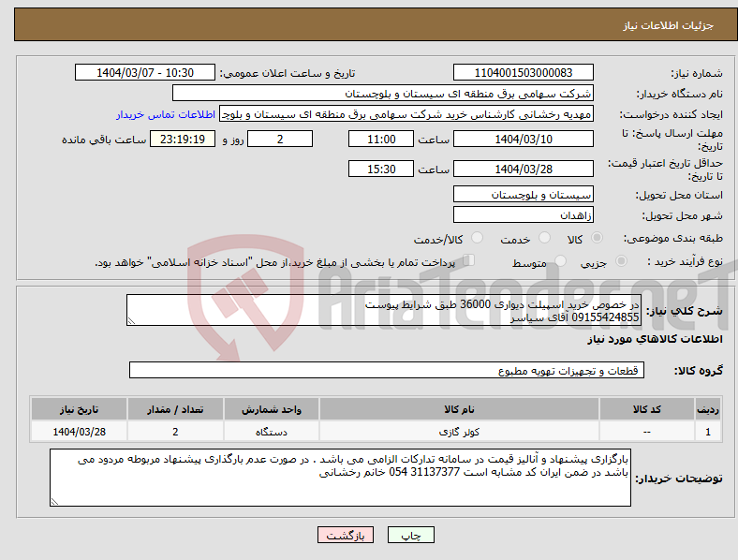Select the service (خدمت) radio button
This screenshot has height=560, width=738.
click(x=544, y=238)
